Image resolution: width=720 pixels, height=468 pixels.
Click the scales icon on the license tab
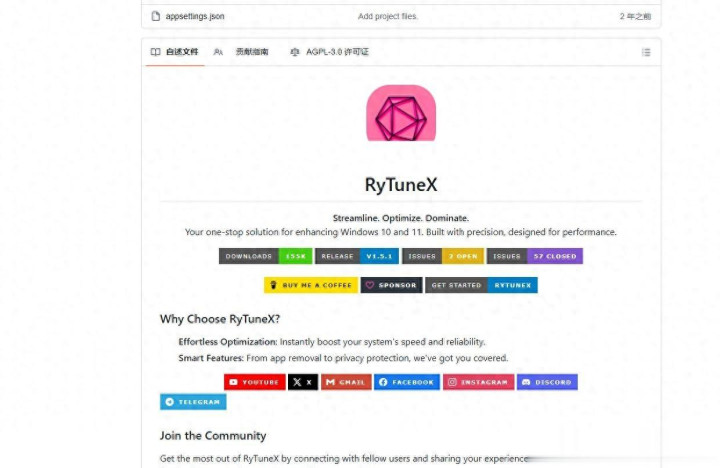(295, 52)
